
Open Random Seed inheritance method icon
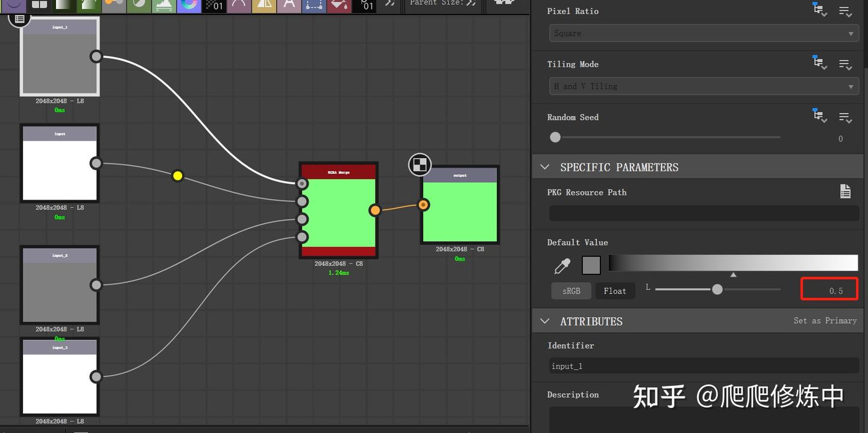coord(820,116)
